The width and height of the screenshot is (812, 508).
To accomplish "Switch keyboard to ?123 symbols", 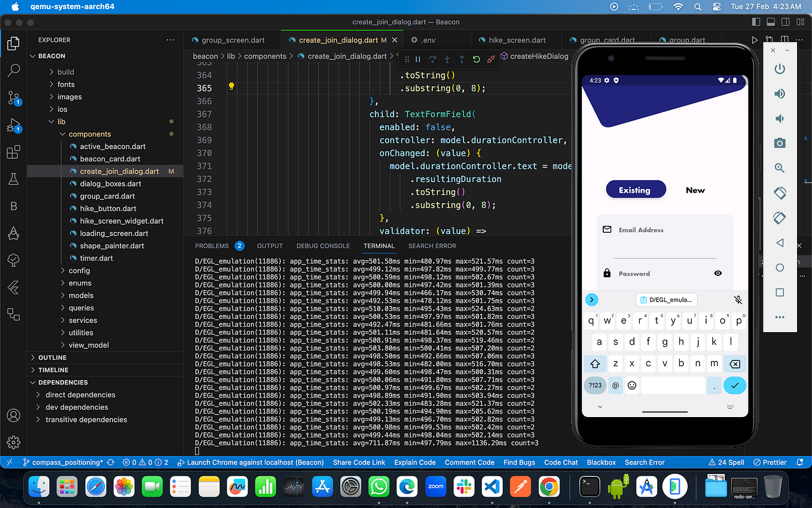I will coord(595,385).
